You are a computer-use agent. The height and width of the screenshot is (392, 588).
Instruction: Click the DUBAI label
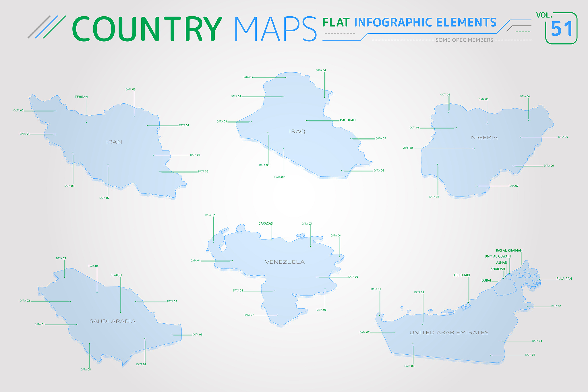pyautogui.click(x=486, y=281)
